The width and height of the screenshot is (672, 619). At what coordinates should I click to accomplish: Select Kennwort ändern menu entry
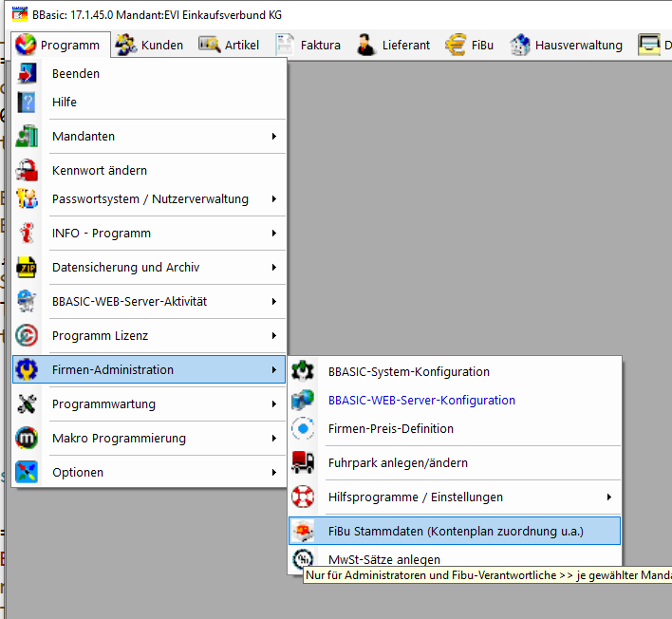pyautogui.click(x=149, y=171)
